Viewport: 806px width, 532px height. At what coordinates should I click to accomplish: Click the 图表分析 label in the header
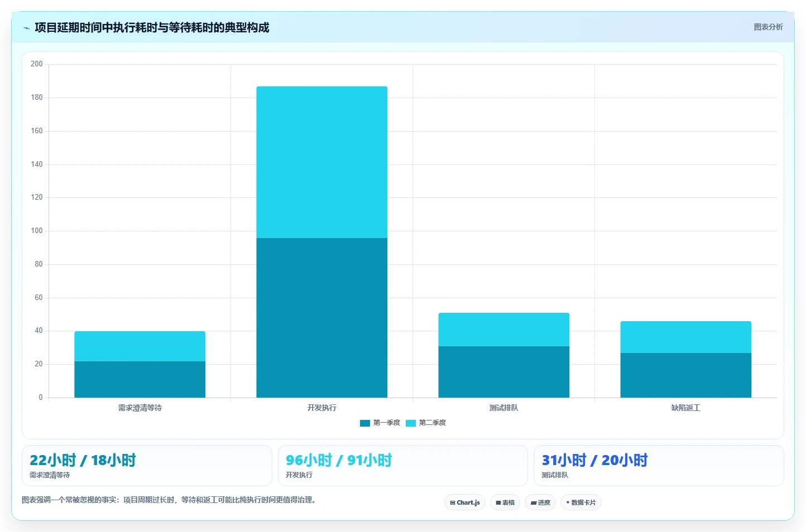tap(768, 27)
